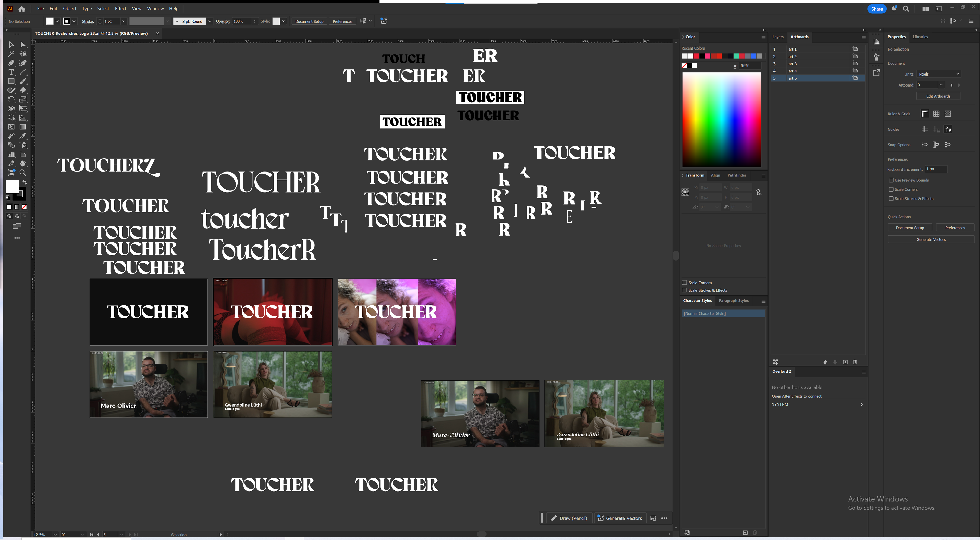The width and height of the screenshot is (980, 540).
Task: Open the Units dropdown set to Pixels
Action: [x=938, y=74]
